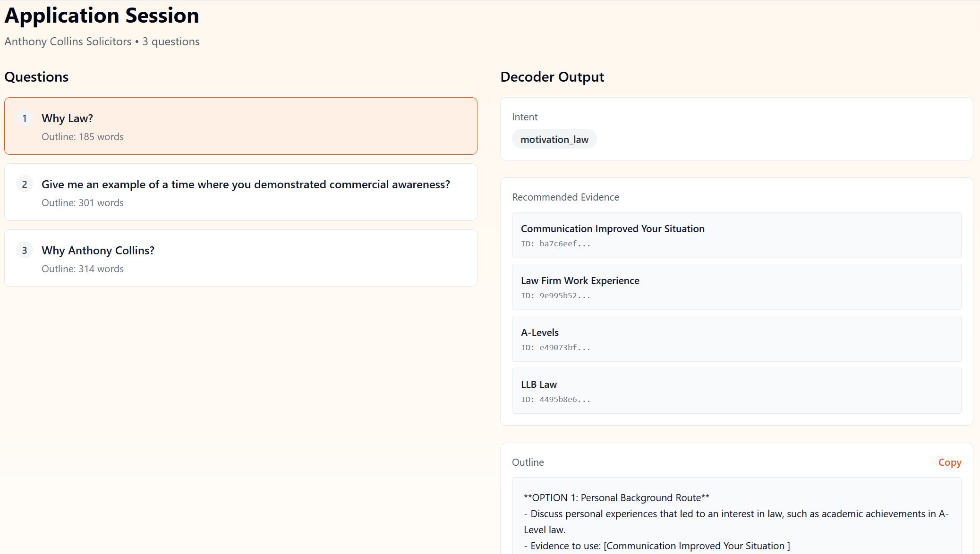Click the "Application Session" page title

(x=101, y=15)
